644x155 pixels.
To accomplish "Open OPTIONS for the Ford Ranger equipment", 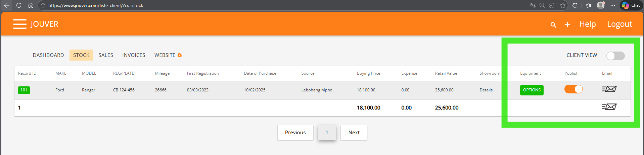I will tap(532, 90).
